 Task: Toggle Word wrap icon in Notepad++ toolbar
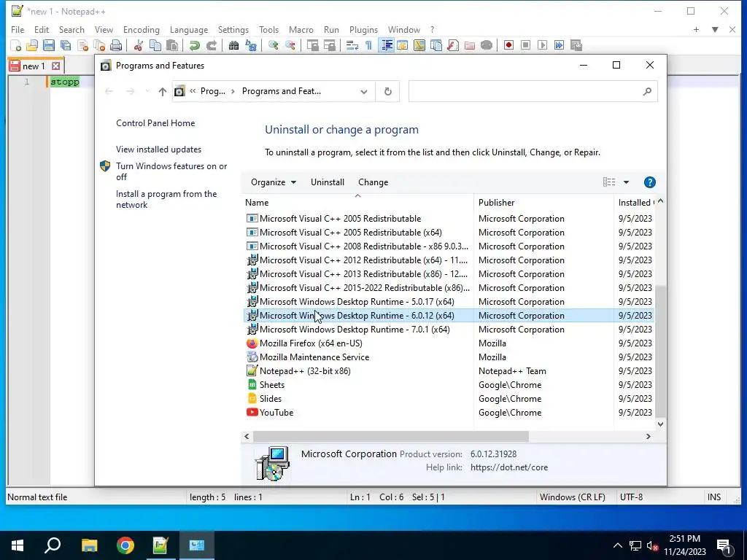352,46
